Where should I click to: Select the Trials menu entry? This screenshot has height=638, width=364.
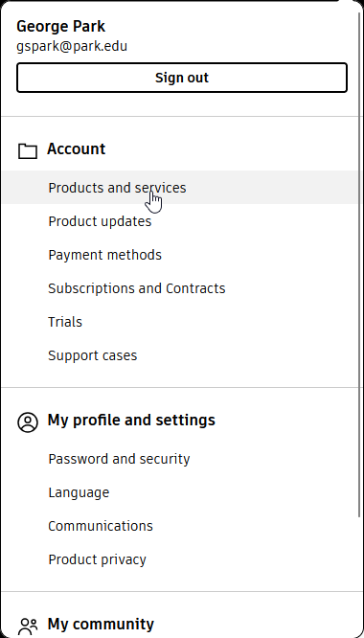pyautogui.click(x=65, y=322)
